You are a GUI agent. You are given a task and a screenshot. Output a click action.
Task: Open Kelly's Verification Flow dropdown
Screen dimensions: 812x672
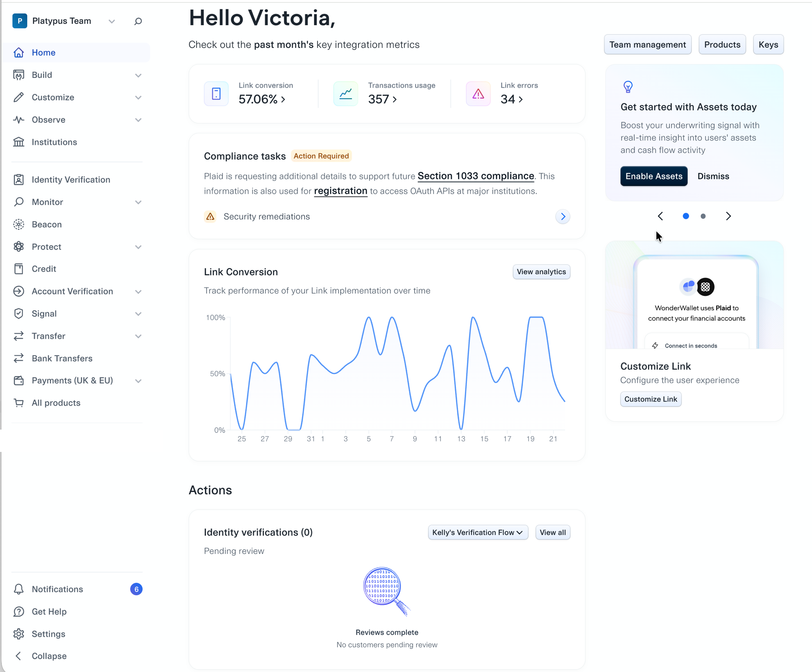(x=478, y=532)
